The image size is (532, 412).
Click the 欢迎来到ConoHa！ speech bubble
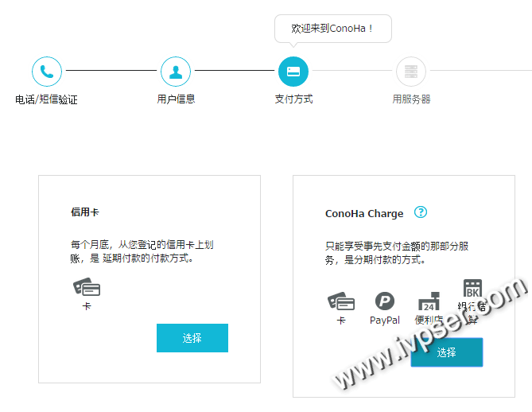tap(333, 29)
